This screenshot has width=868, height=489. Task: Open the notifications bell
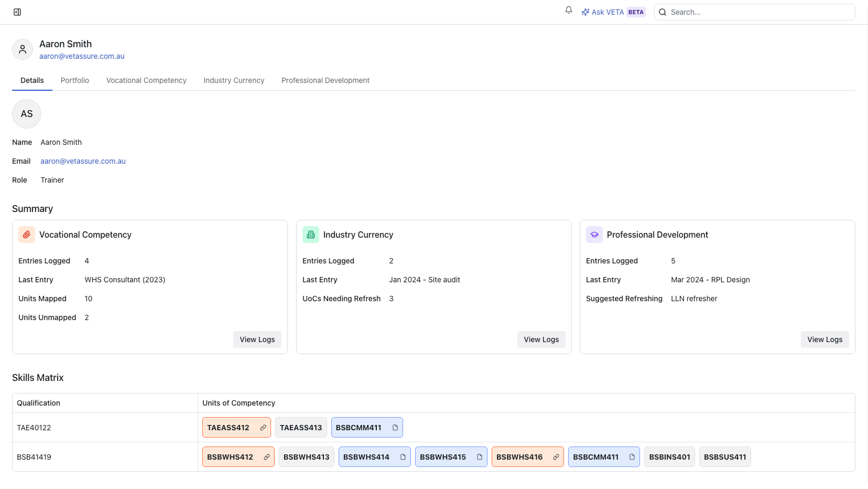(569, 10)
